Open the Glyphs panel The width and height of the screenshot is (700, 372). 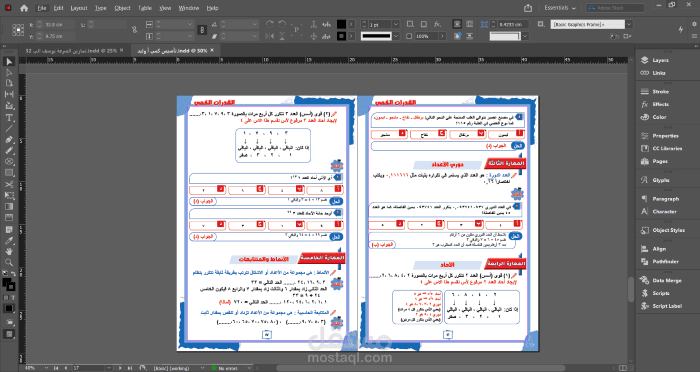661,180
